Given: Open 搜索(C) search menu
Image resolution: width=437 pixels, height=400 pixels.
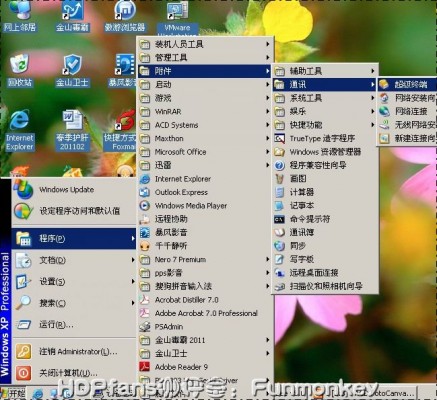Looking at the screenshot, I should click(74, 303).
